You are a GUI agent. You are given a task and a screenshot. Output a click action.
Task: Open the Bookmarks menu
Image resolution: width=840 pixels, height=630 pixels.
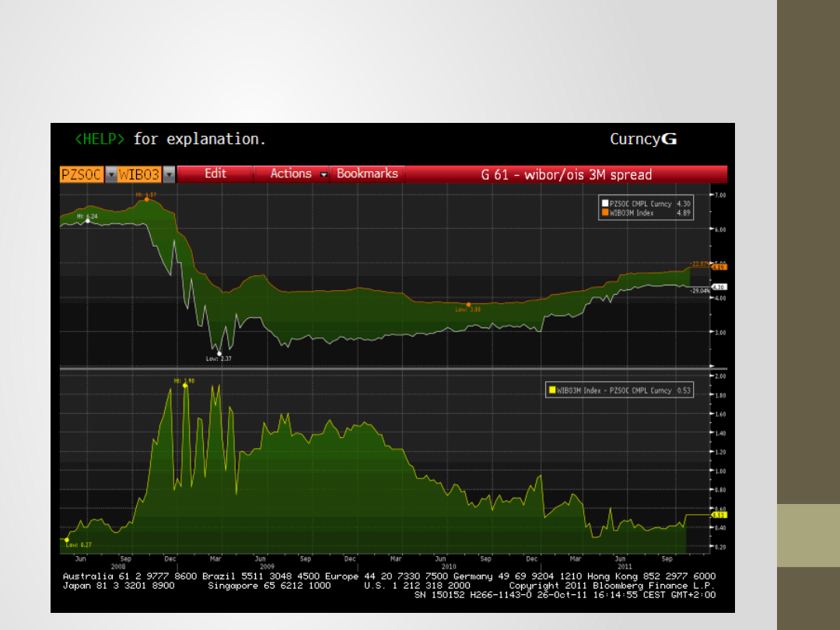click(367, 173)
